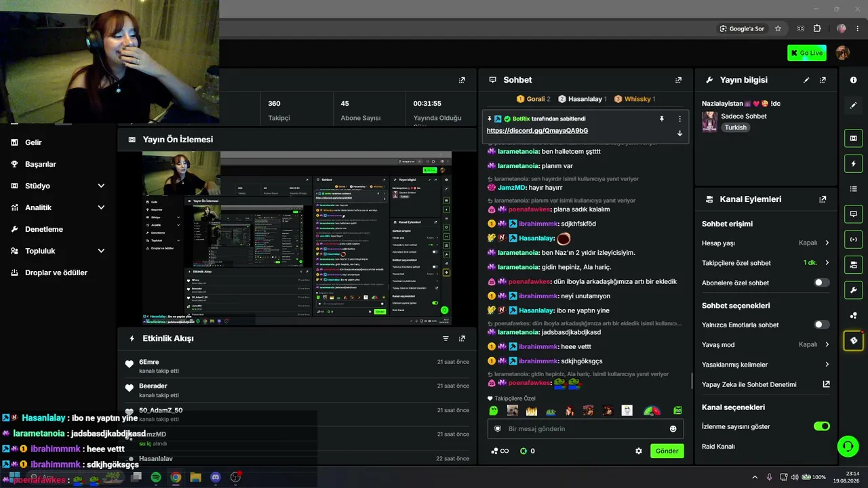Pop out the Sohbet panel
Screen dimensions: 868x488
click(x=678, y=80)
